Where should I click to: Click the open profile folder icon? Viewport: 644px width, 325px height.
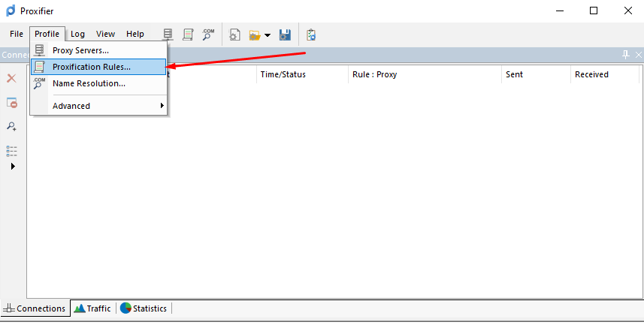point(255,35)
